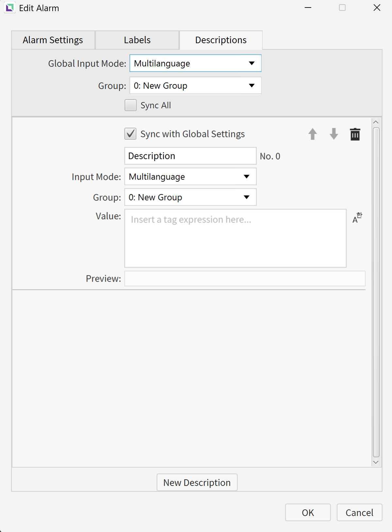Viewport: 392px width, 532px height.
Task: Click the Preview field
Action: tap(245, 278)
